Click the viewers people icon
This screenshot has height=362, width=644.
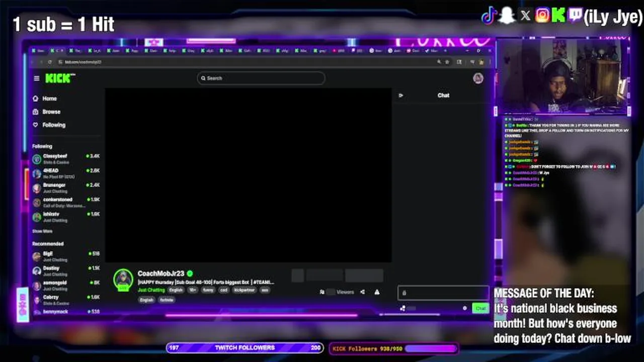coord(322,292)
